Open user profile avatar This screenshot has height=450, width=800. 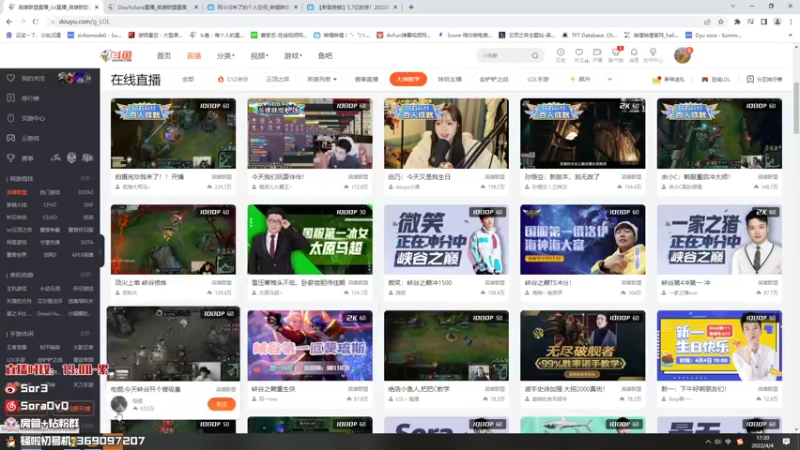pos(682,55)
